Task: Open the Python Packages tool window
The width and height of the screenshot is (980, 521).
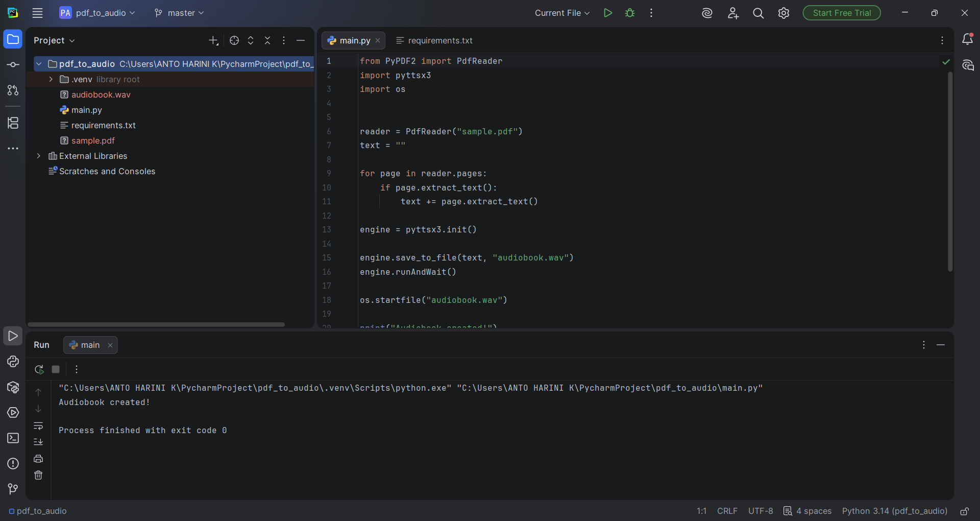Action: (13, 388)
